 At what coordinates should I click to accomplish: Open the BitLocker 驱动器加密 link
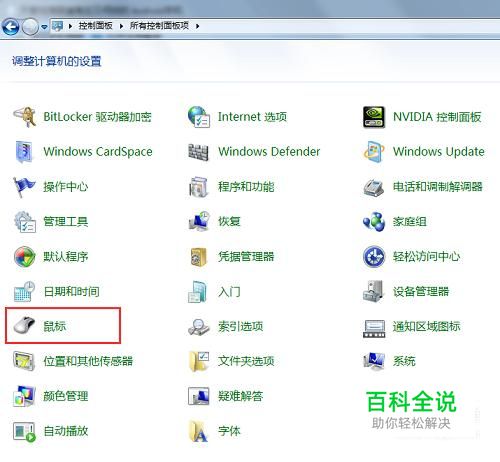[97, 117]
